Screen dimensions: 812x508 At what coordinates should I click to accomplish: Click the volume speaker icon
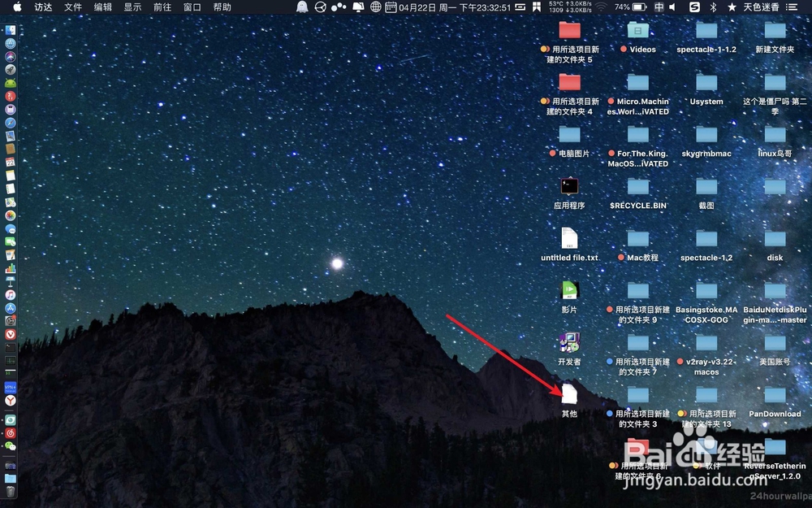(672, 7)
